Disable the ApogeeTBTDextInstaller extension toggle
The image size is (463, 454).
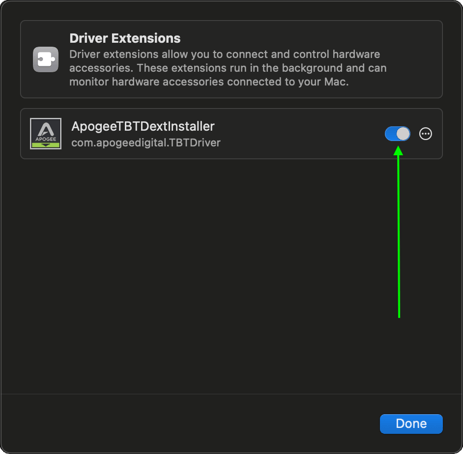coord(397,134)
